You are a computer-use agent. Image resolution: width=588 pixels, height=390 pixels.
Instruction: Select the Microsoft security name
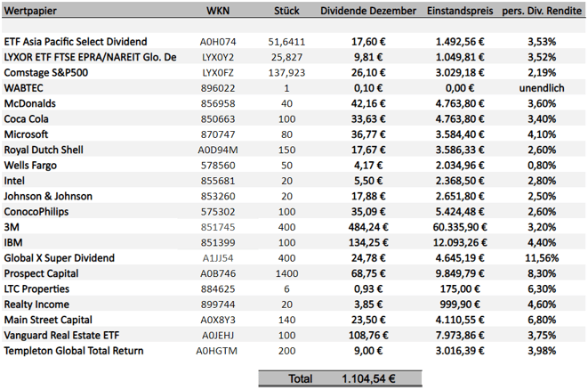click(x=26, y=134)
